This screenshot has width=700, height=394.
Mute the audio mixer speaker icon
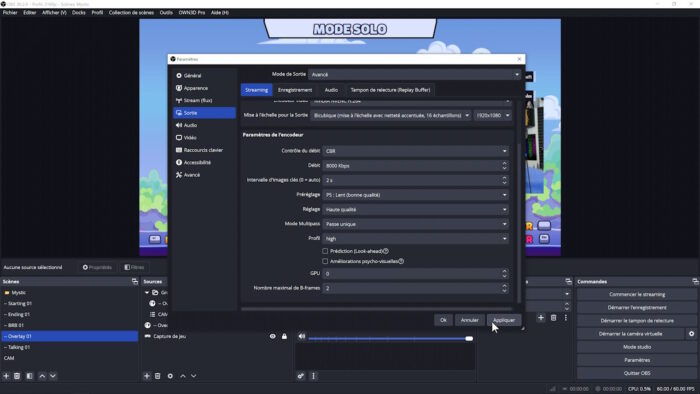coord(302,336)
